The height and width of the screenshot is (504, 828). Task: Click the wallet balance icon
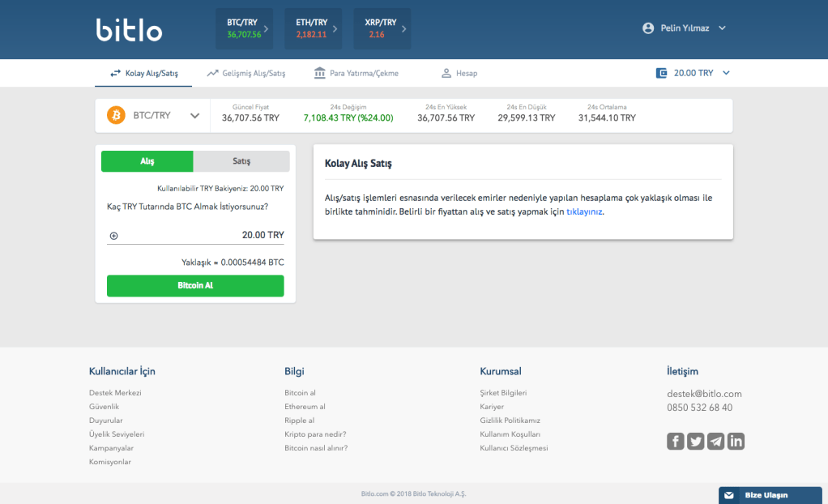click(x=662, y=73)
